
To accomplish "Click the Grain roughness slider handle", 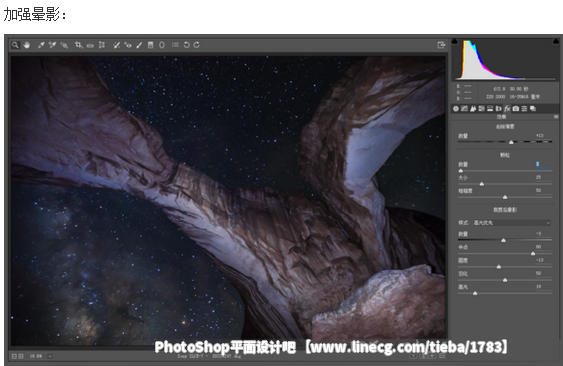I will (505, 197).
